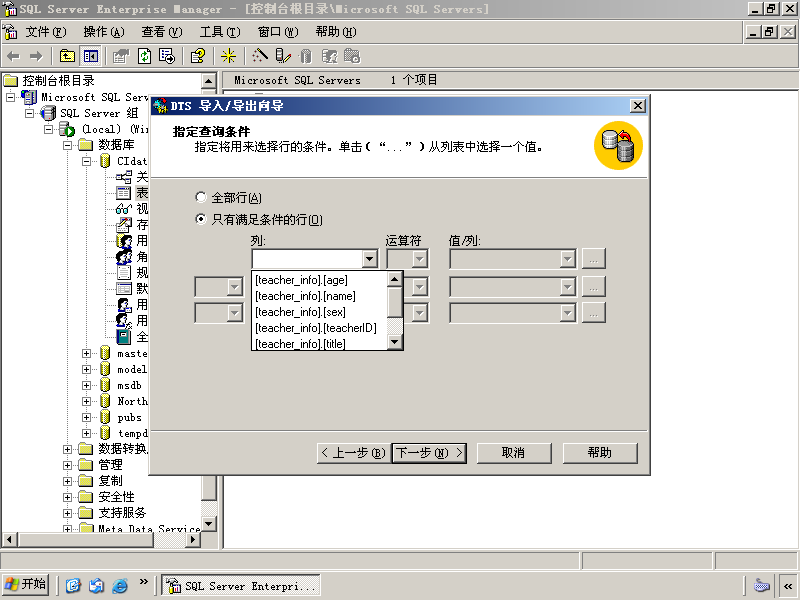Click the Help question mark toolbar icon

click(x=198, y=56)
